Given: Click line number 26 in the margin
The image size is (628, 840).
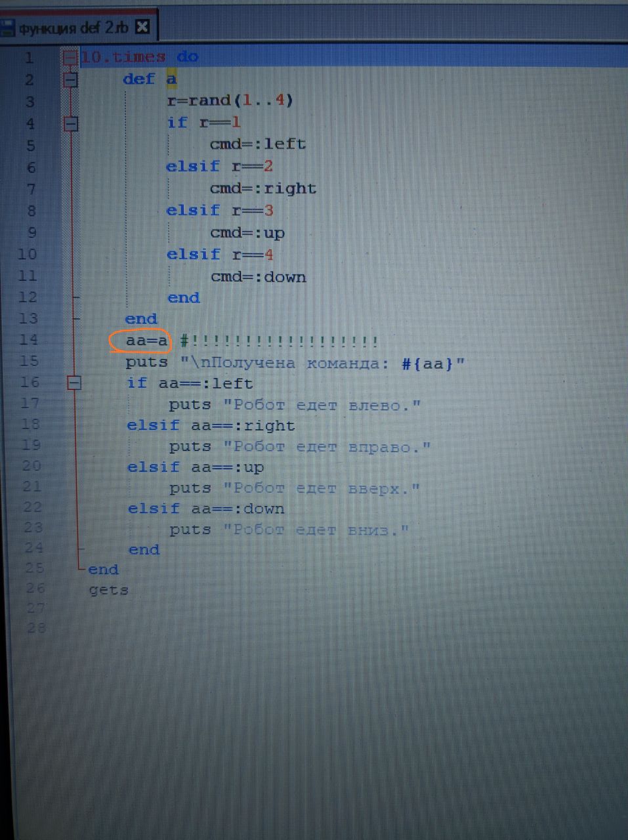Looking at the screenshot, I should tap(35, 587).
